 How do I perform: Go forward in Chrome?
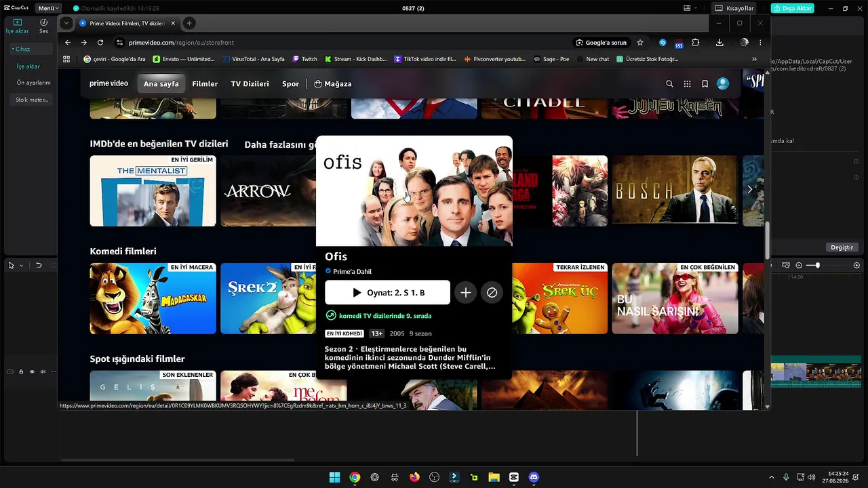pyautogui.click(x=84, y=42)
